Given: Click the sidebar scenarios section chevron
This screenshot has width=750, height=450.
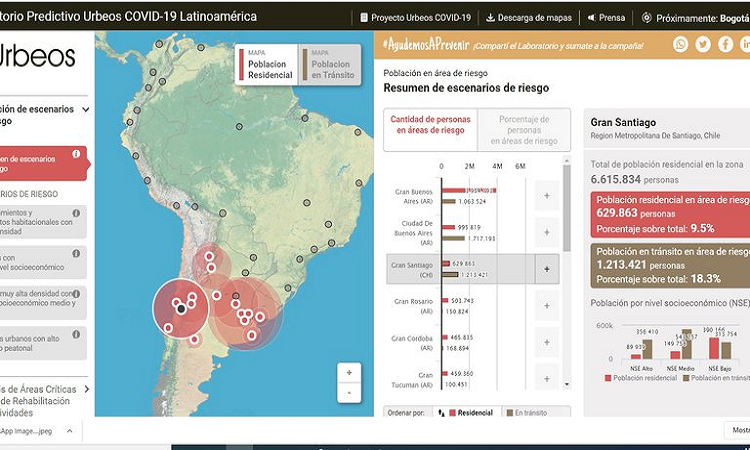Looking at the screenshot, I should [x=86, y=110].
